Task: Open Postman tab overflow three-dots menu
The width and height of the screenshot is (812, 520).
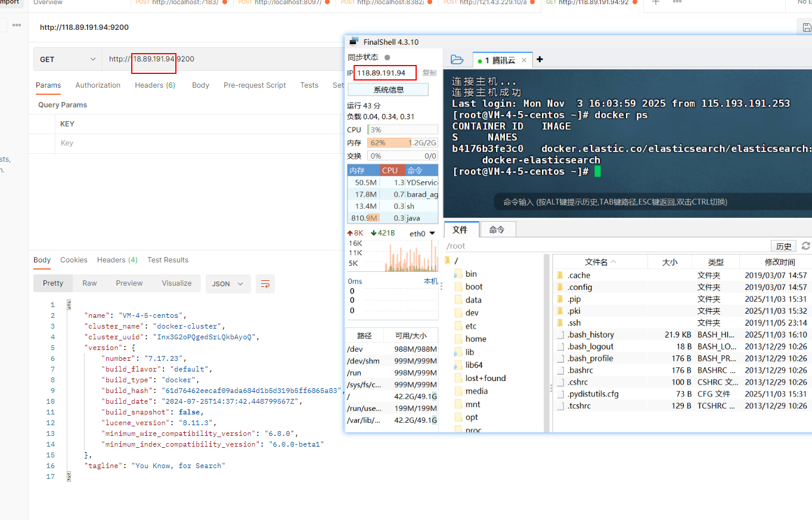Action: 677,2
